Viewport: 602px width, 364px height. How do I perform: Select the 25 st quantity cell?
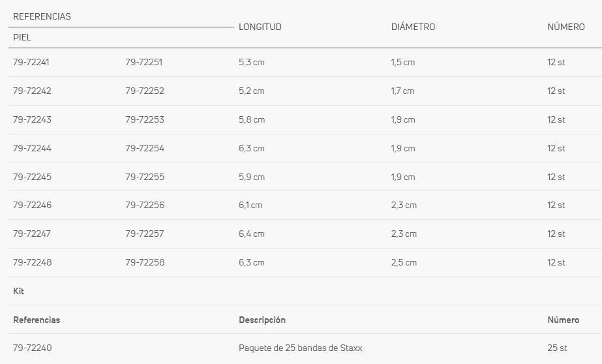pyautogui.click(x=557, y=348)
